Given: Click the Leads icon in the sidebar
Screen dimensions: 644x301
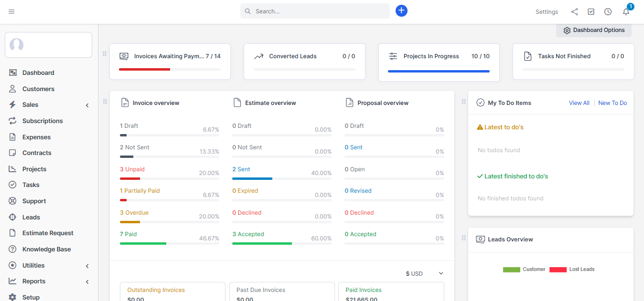Looking at the screenshot, I should pyautogui.click(x=12, y=217).
